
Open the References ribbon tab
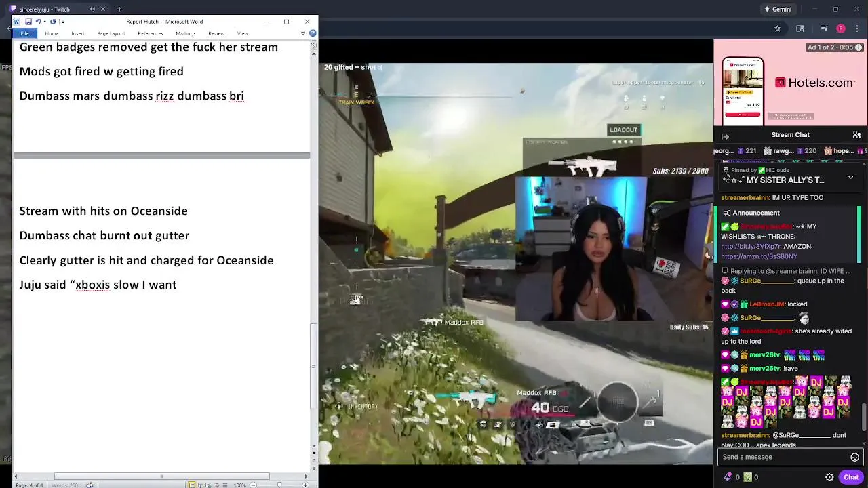150,33
